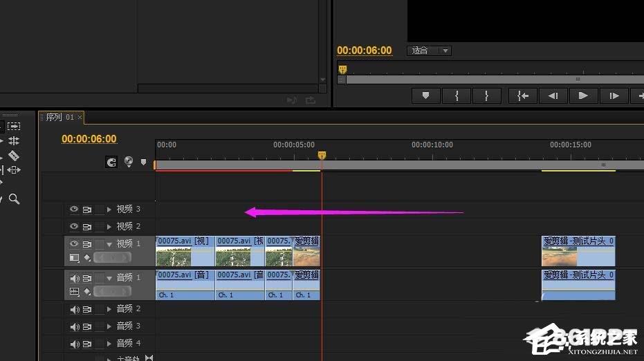Click keyframe navigator on 音频 1 track
Image resolution: width=644 pixels, height=361 pixels.
[x=113, y=291]
